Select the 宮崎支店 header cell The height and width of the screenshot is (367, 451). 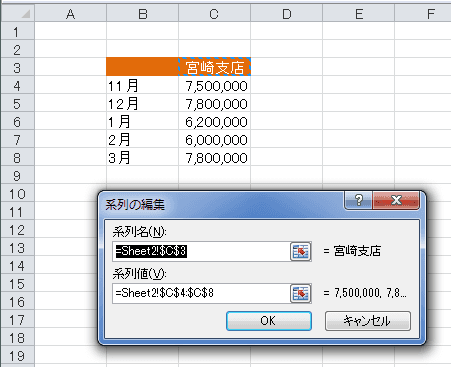(x=214, y=67)
